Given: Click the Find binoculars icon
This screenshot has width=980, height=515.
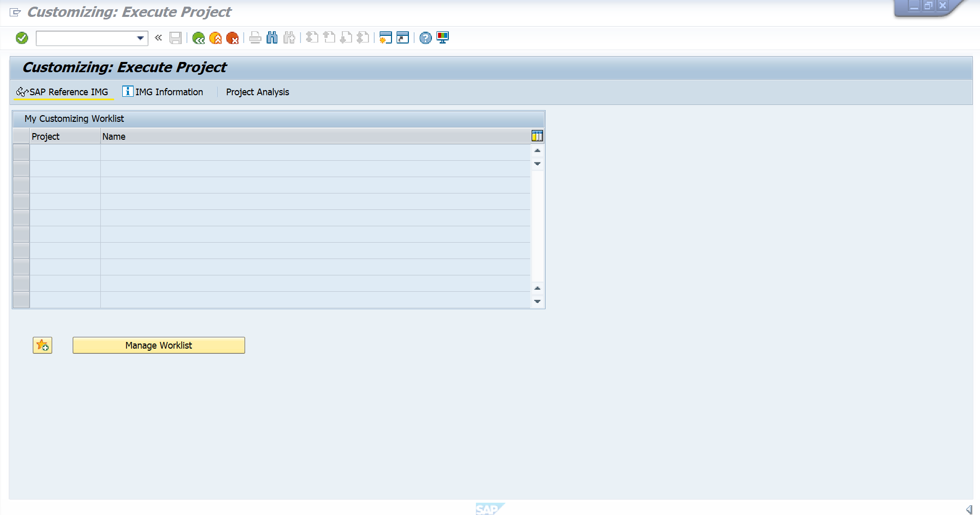Looking at the screenshot, I should click(272, 38).
